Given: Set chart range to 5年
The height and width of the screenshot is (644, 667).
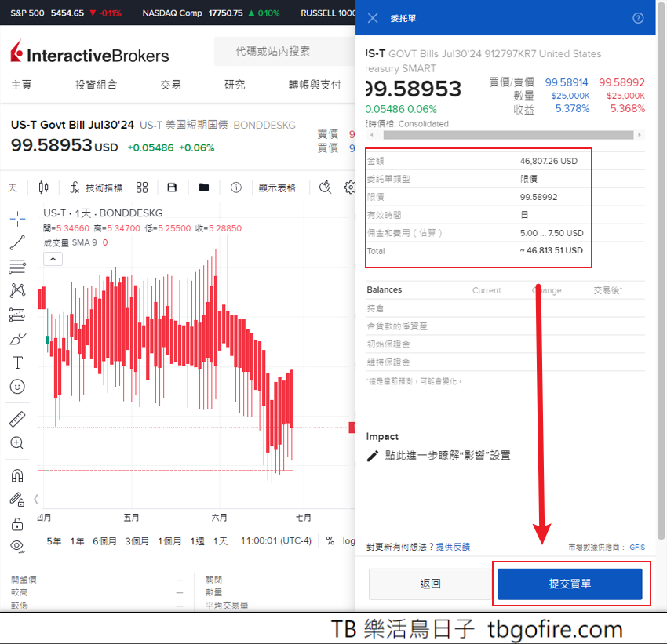Looking at the screenshot, I should pos(53,541).
